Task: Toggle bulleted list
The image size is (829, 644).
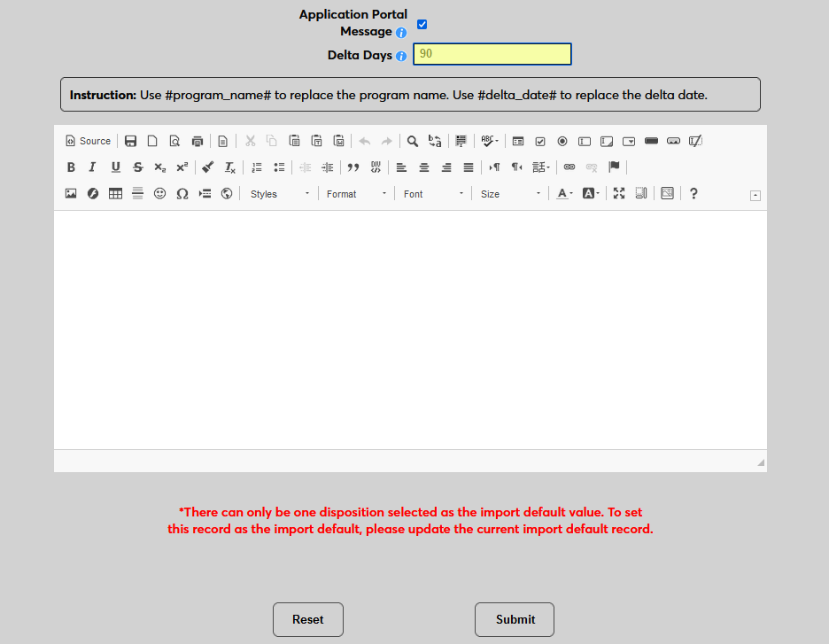Action: 279,167
